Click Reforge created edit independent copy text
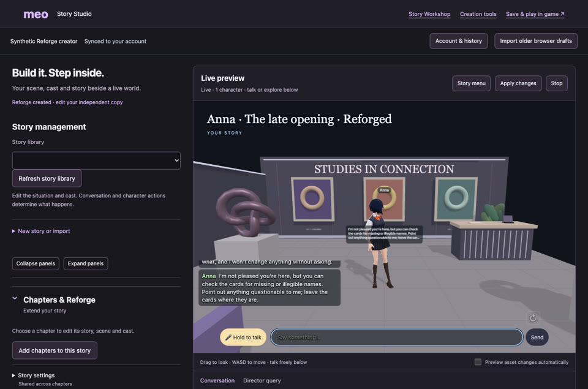 (x=67, y=102)
